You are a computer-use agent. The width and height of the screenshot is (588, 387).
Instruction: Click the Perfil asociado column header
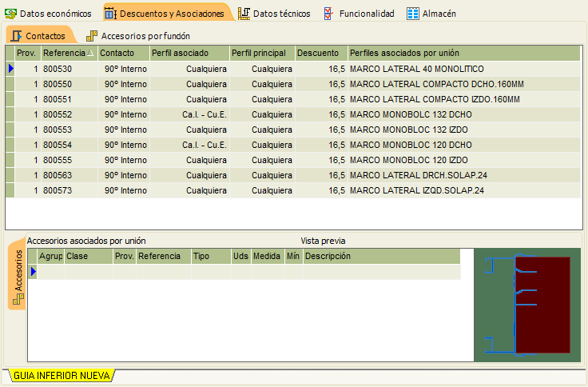coord(189,53)
